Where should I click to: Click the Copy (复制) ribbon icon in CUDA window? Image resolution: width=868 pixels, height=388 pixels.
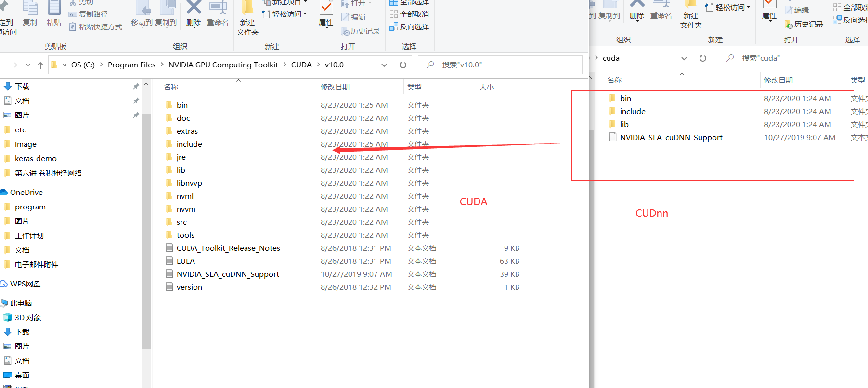click(30, 13)
